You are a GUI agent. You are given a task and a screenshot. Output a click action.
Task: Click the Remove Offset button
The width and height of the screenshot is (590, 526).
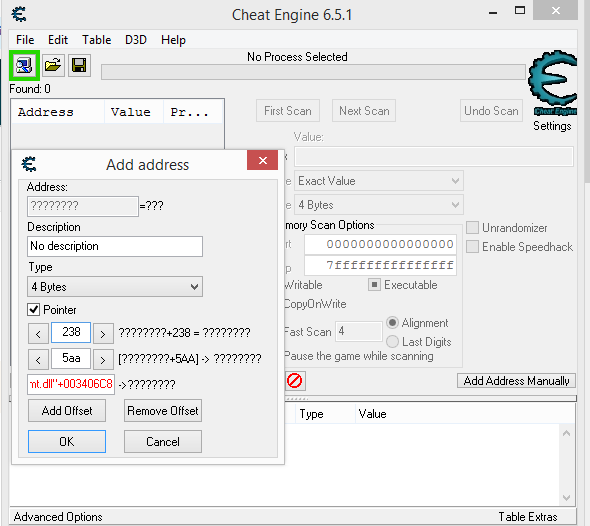click(163, 410)
